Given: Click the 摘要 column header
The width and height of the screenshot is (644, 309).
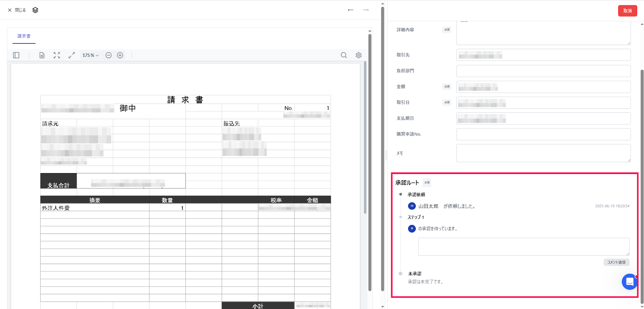Looking at the screenshot, I should [x=95, y=200].
